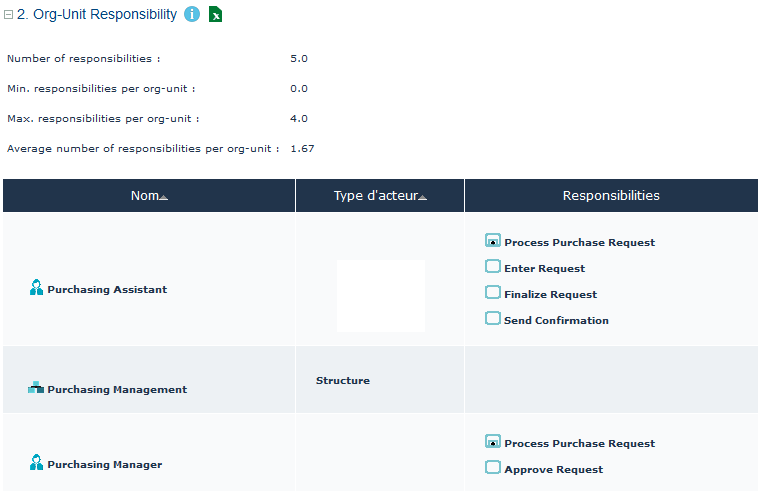Click the Responsibilities column header
762x491 pixels.
point(611,196)
